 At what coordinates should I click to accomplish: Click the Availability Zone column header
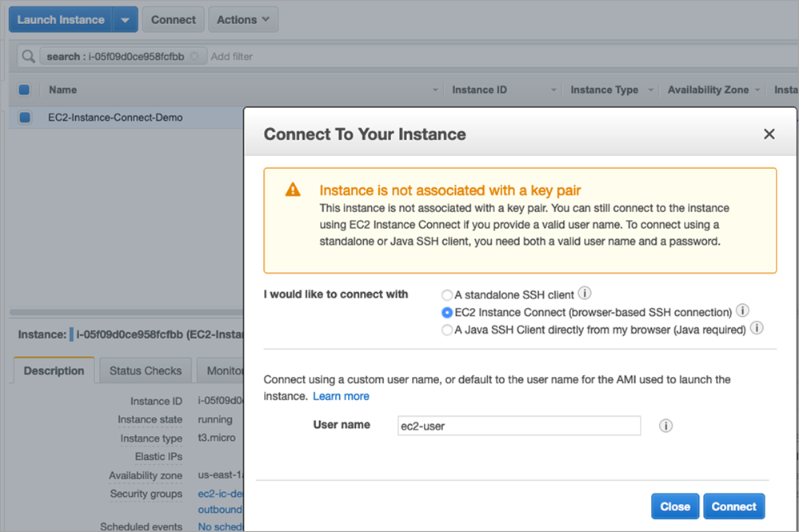709,90
